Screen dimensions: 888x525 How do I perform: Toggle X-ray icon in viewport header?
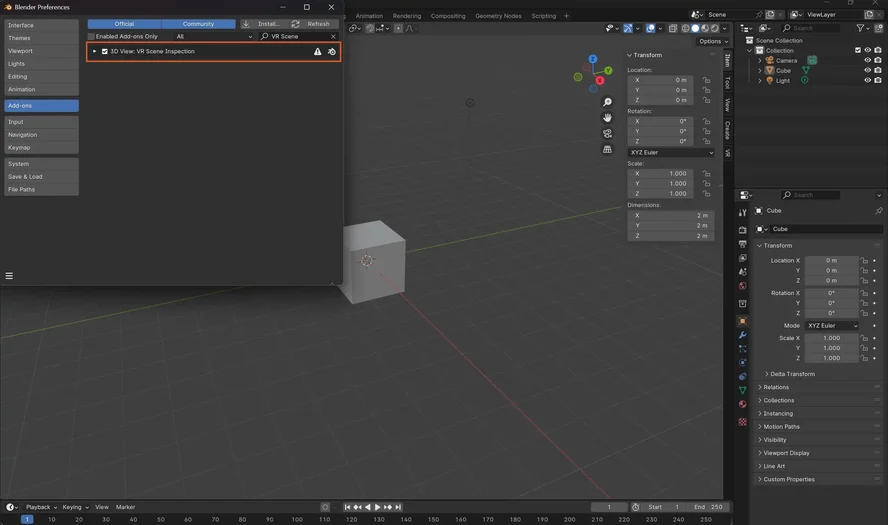pyautogui.click(x=673, y=28)
